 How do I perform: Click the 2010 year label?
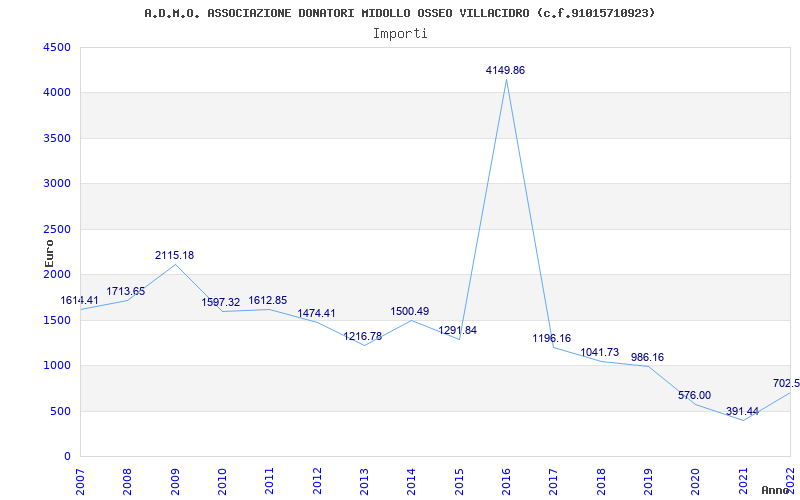tap(222, 481)
